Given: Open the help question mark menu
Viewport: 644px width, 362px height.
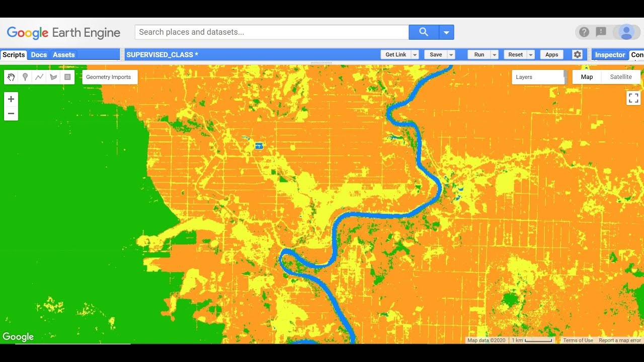Looking at the screenshot, I should coord(584,32).
